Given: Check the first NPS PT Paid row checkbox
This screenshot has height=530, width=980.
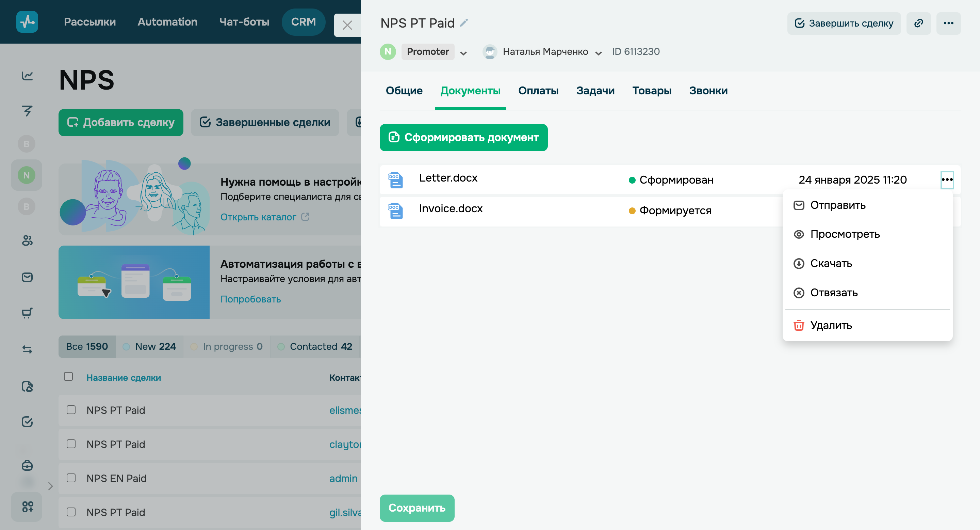Looking at the screenshot, I should [x=71, y=410].
